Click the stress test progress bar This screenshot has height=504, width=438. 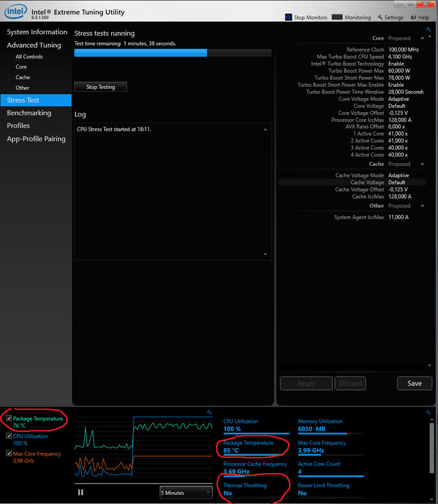tap(173, 52)
